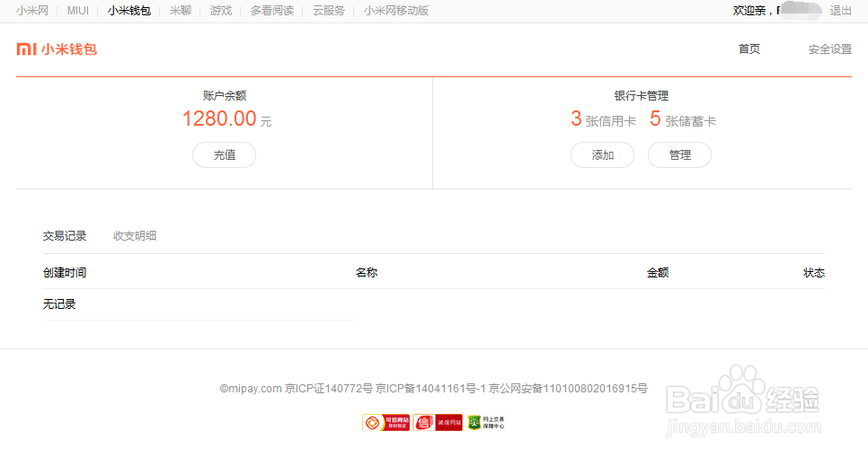Click the 银行卡管理 label
The image size is (868, 457).
pyautogui.click(x=641, y=96)
